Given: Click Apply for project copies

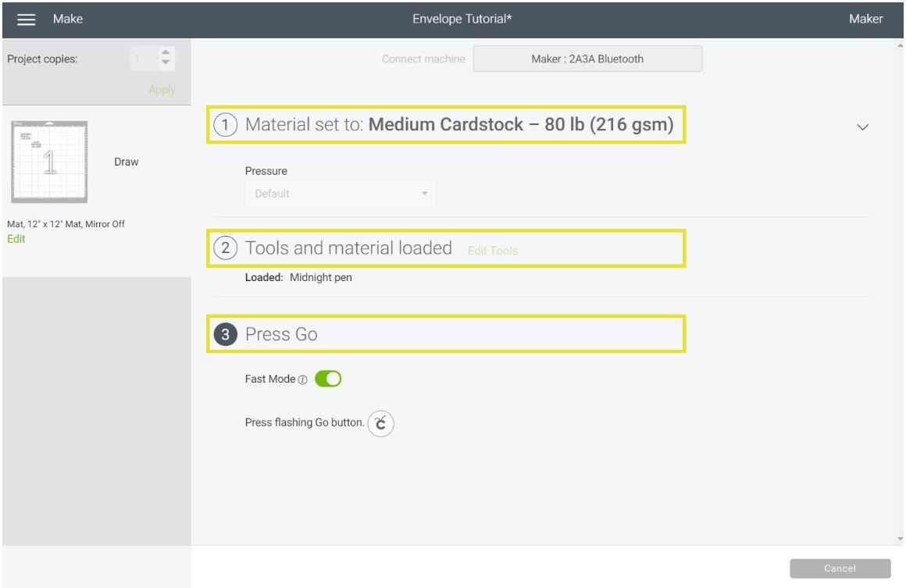Looking at the screenshot, I should (162, 90).
